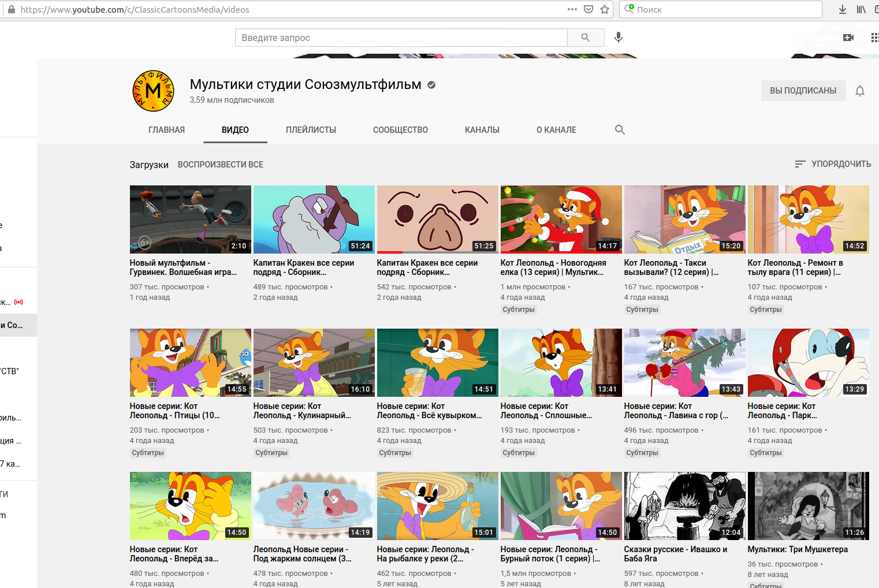Open the СООБЩЕСТВО tab
Screen dimensions: 879x588
tap(401, 130)
